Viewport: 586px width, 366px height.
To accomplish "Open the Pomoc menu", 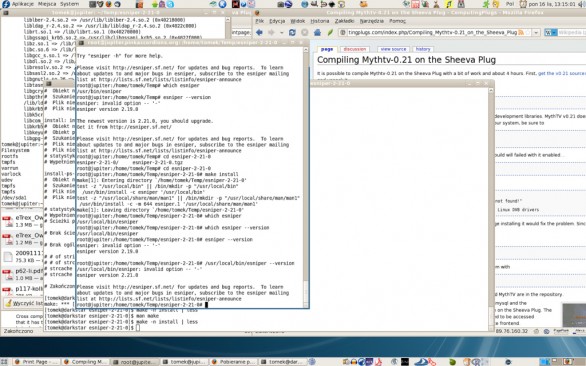I will pyautogui.click(x=397, y=21).
